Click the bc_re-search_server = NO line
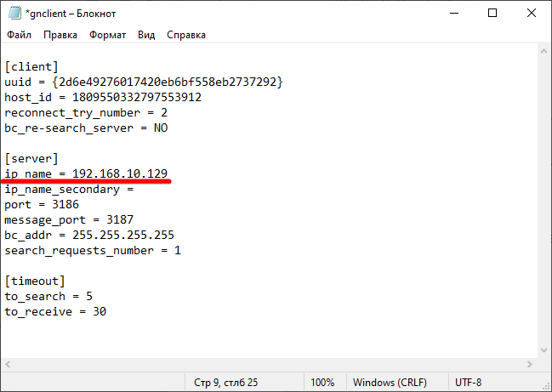The width and height of the screenshot is (552, 392). point(86,128)
